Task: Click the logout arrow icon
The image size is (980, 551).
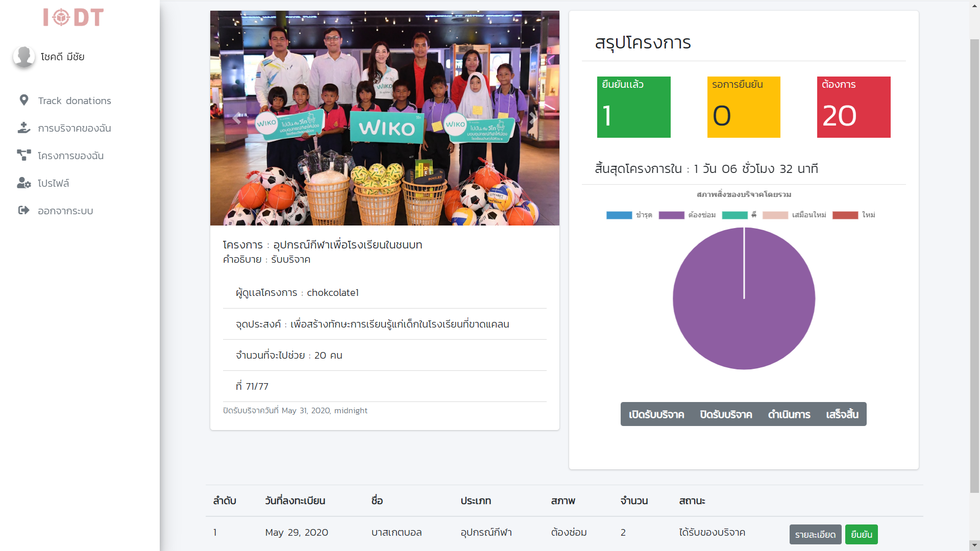Action: tap(23, 210)
